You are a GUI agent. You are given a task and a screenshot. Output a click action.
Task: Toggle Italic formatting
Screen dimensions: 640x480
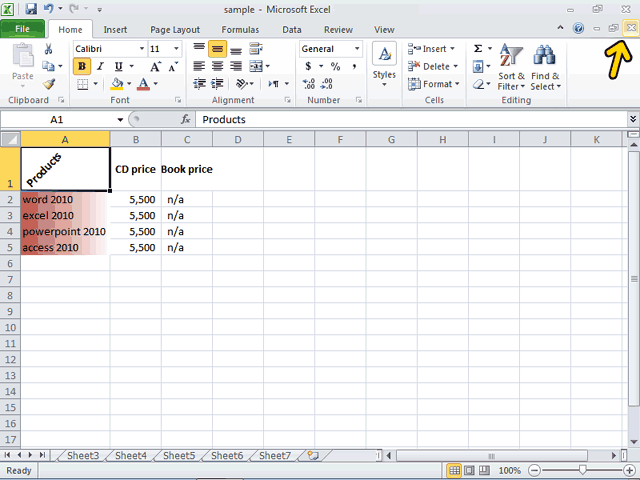coord(100,66)
